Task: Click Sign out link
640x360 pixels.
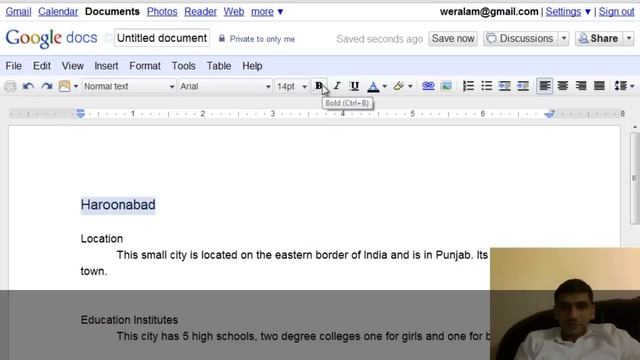Action: click(x=616, y=11)
